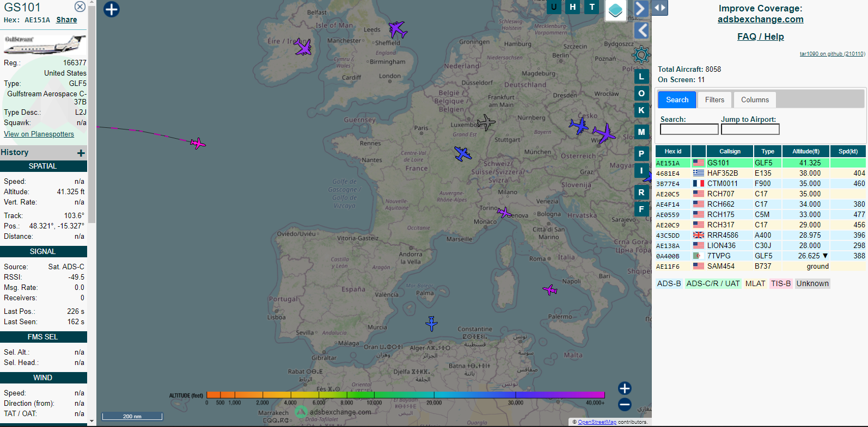Open the Share link for GS101

tap(66, 20)
